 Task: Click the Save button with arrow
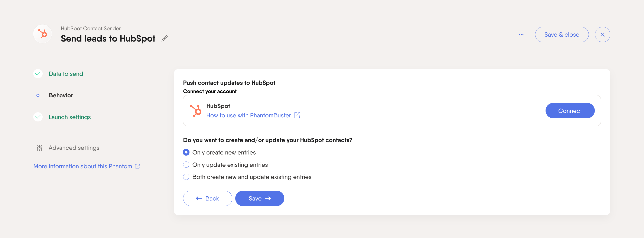coord(260,198)
